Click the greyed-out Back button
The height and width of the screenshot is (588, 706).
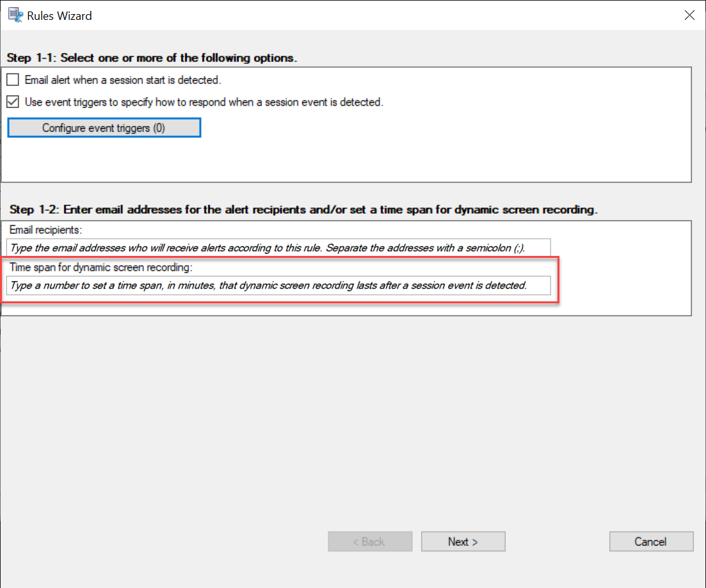pos(370,542)
